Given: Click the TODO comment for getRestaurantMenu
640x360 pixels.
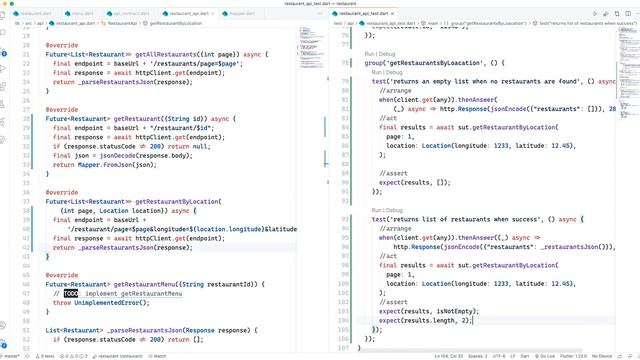Looking at the screenshot, I should [x=118, y=293].
